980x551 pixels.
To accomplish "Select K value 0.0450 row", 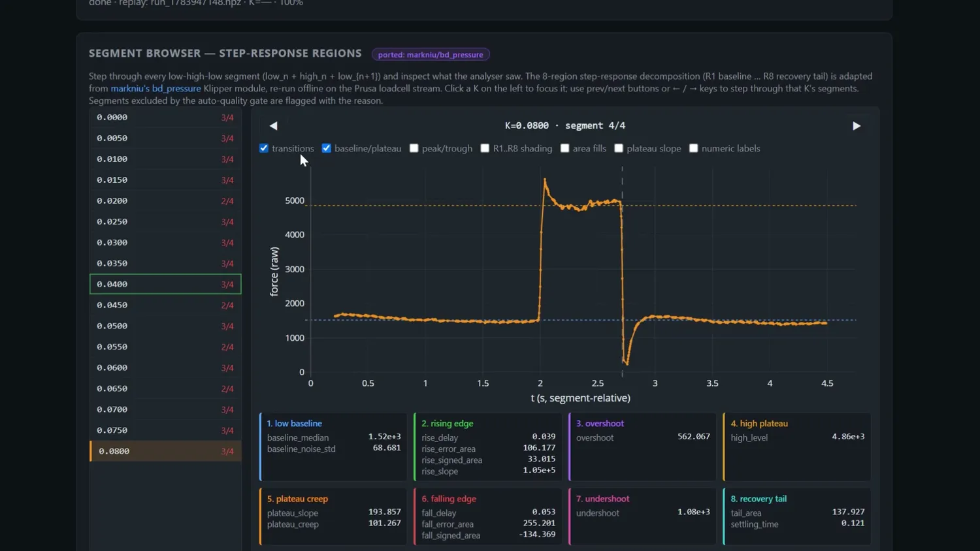I will pyautogui.click(x=165, y=306).
